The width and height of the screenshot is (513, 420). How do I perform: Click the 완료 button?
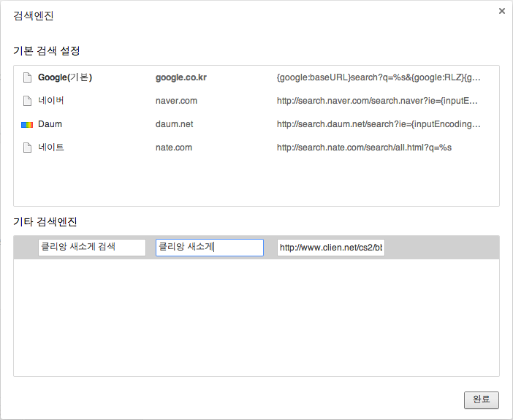click(482, 400)
